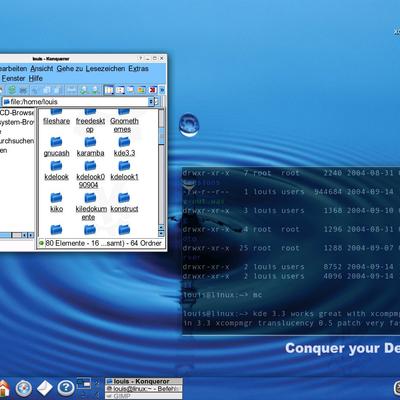The image size is (400, 400).
Task: Click the Konqueror title bar help button
Action: pos(141,58)
